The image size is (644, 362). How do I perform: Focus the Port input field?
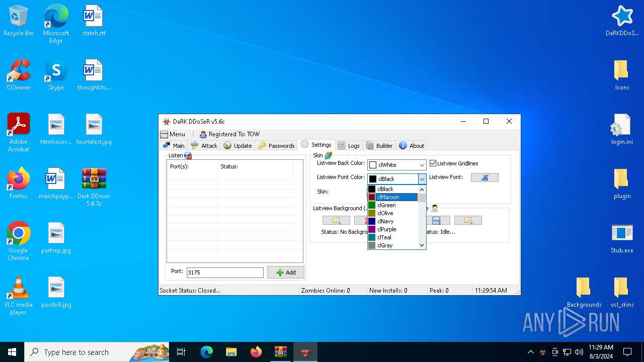click(x=225, y=273)
